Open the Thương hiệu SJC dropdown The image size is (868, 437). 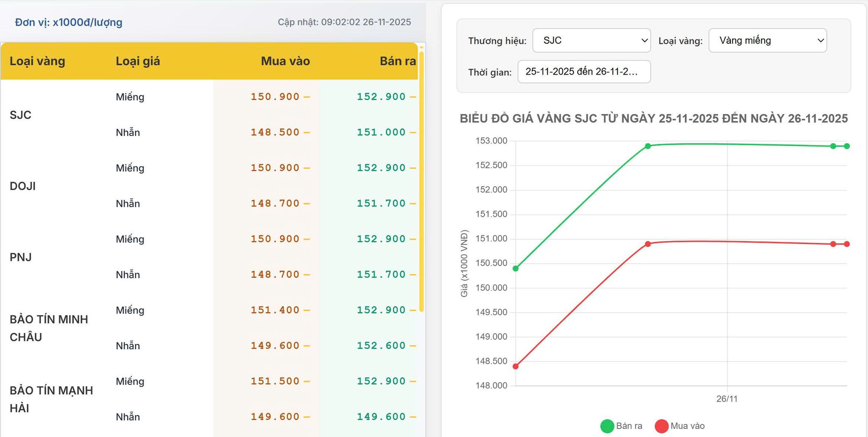click(x=591, y=40)
